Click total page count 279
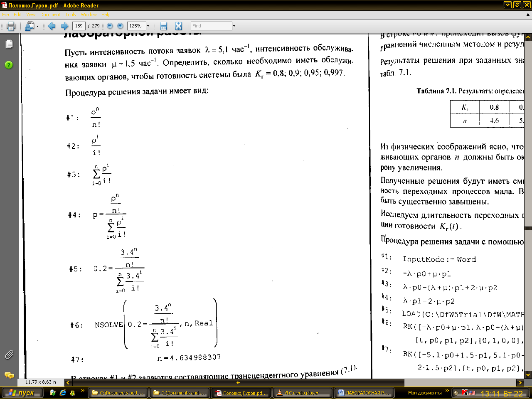 tap(96, 26)
